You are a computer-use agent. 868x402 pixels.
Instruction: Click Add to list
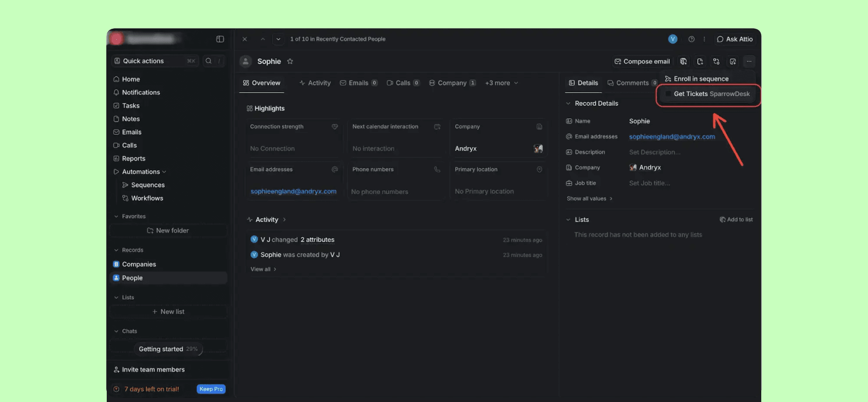point(736,220)
